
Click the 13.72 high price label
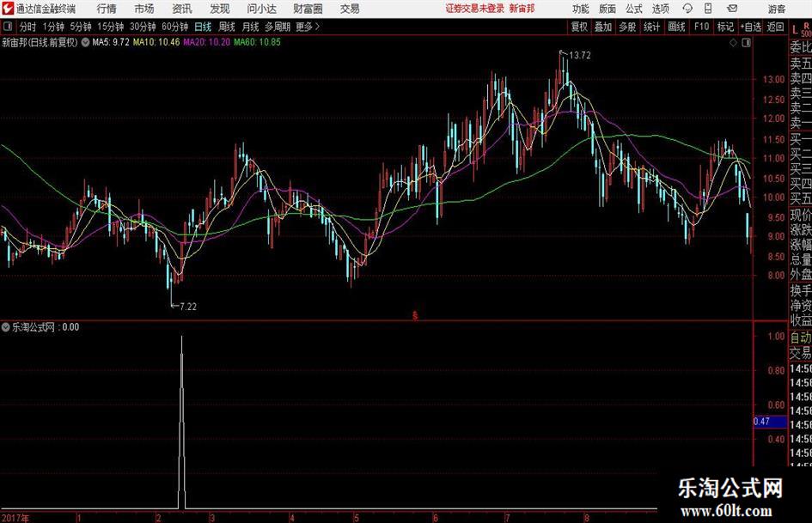point(579,55)
